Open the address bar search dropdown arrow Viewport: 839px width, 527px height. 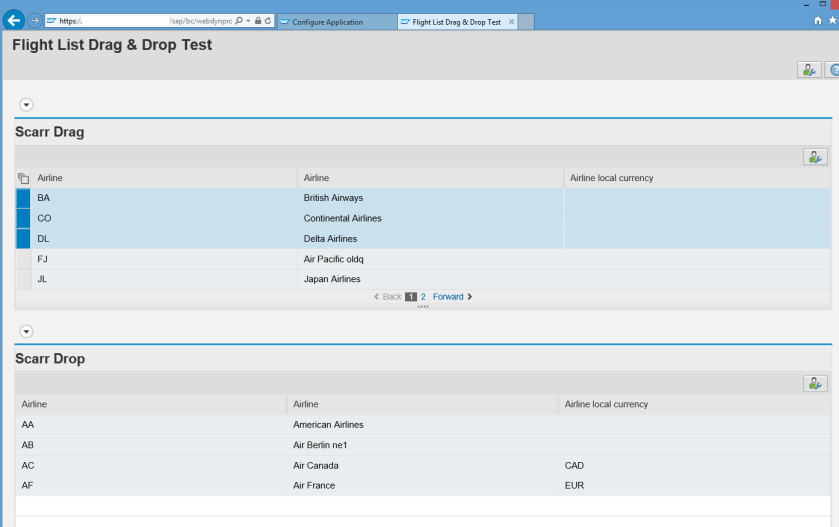pyautogui.click(x=248, y=21)
